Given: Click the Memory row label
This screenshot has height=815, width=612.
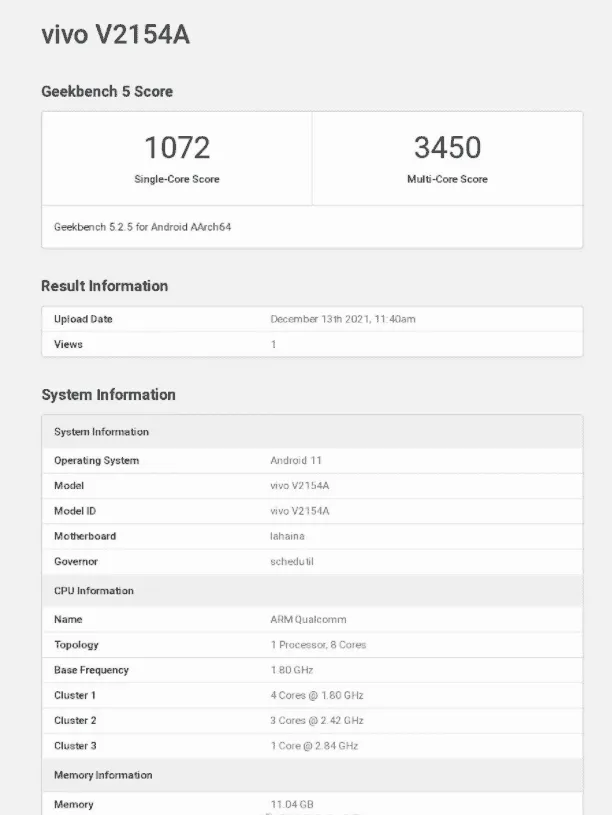Looking at the screenshot, I should click(x=73, y=805).
